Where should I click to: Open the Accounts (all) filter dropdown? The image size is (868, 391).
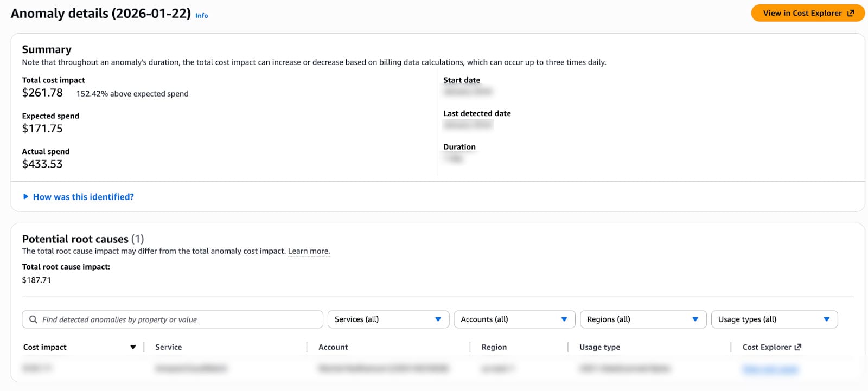pyautogui.click(x=514, y=319)
